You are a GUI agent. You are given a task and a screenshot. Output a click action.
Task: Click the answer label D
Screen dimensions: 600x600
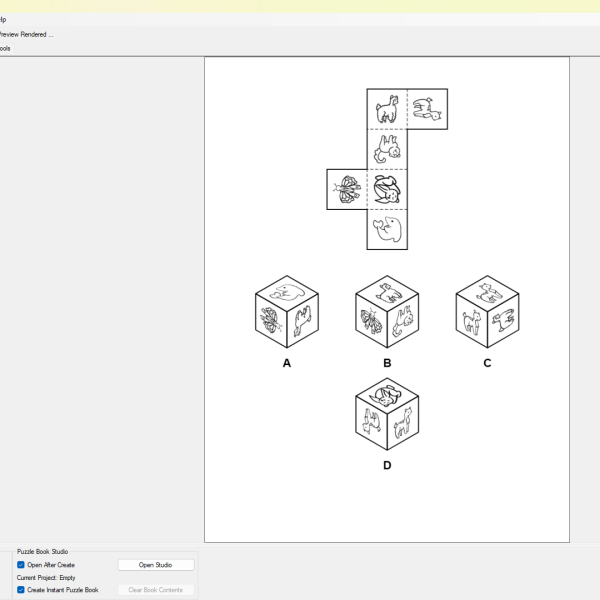click(x=387, y=465)
